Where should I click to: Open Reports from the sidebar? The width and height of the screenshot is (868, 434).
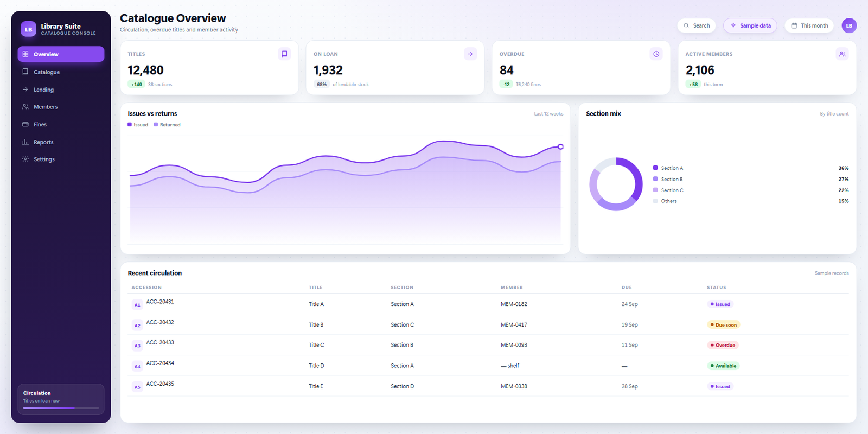coord(61,142)
